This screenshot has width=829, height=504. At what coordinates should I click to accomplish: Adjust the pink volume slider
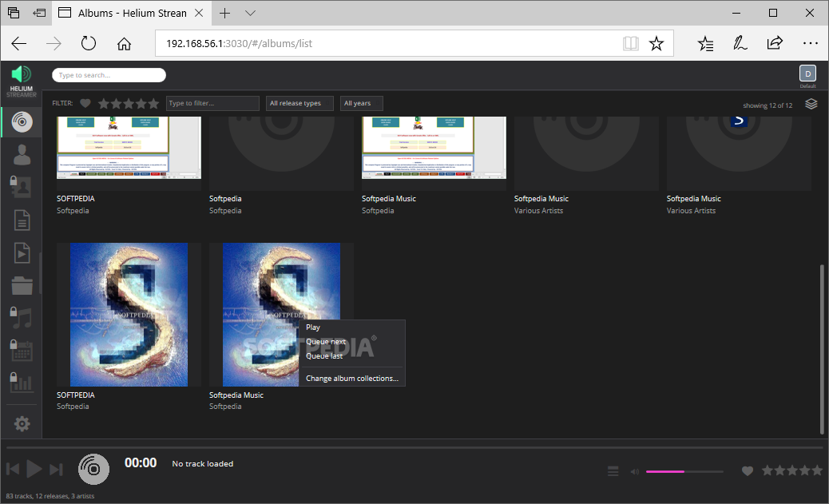(x=684, y=471)
